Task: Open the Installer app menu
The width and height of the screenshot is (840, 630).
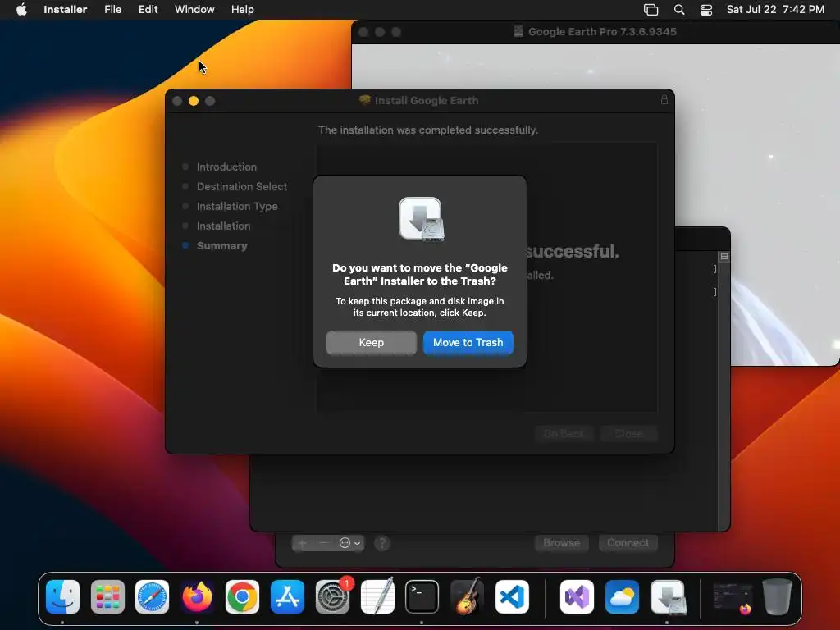Action: 65,10
